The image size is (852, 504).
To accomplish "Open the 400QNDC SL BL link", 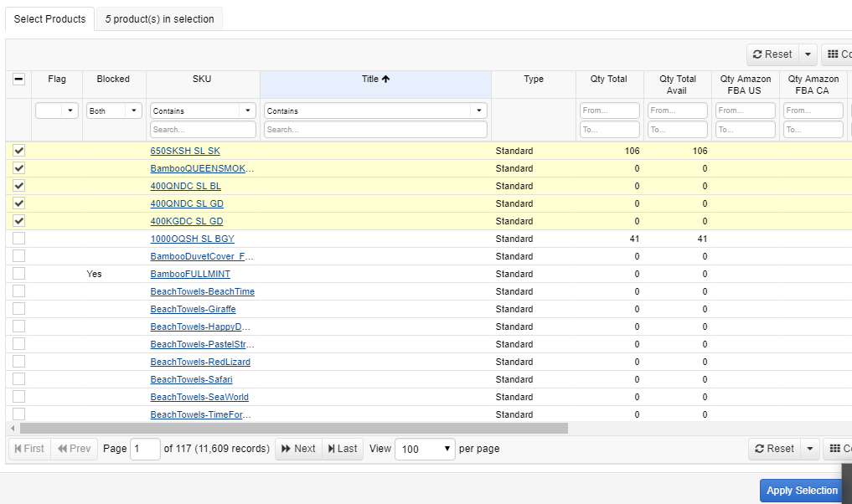I will [x=186, y=186].
